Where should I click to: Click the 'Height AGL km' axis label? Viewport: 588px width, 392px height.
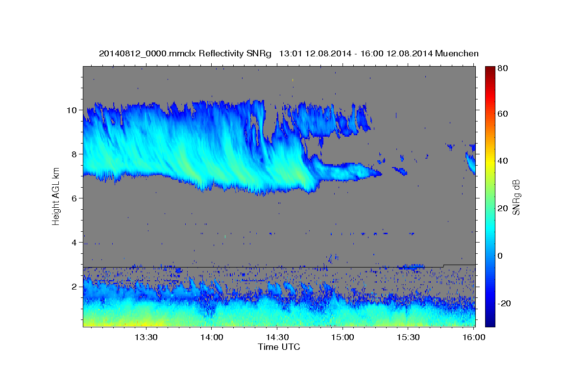(x=56, y=196)
